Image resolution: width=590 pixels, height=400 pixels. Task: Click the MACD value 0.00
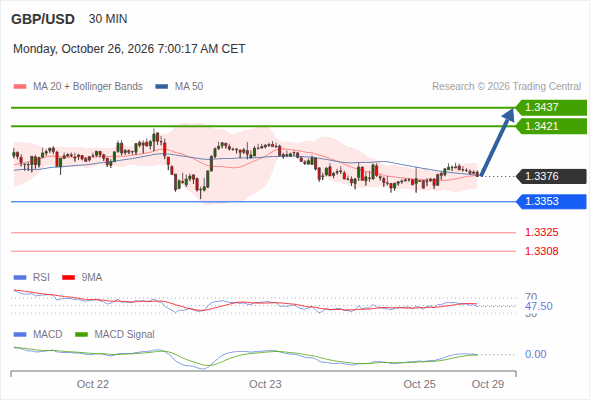click(535, 354)
